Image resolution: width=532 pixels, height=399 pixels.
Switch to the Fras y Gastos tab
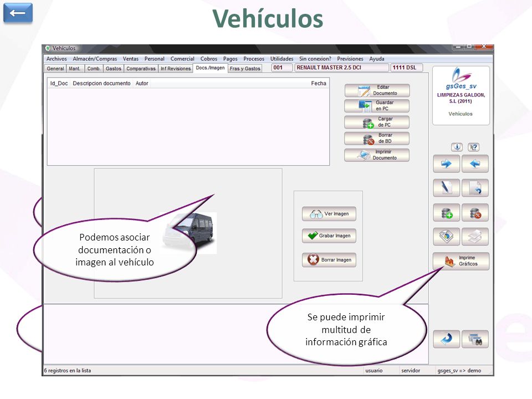click(245, 69)
